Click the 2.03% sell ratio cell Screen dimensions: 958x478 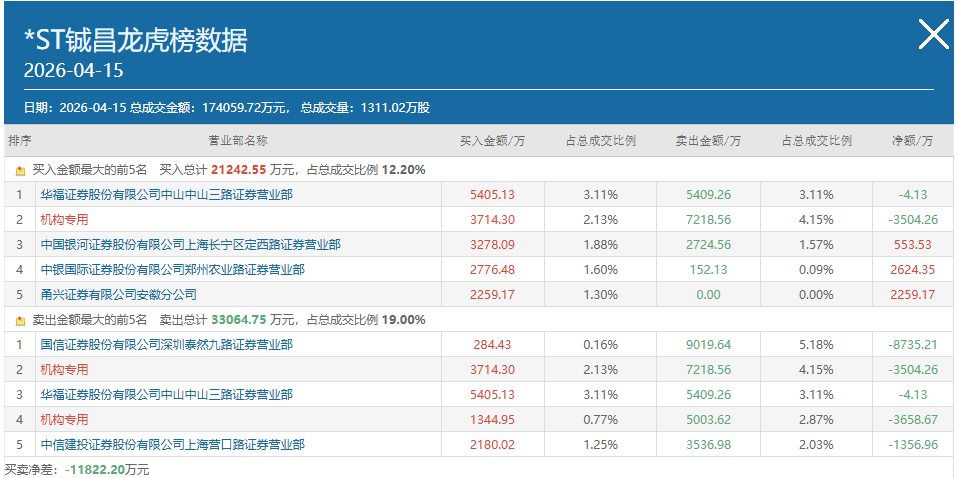click(x=816, y=445)
